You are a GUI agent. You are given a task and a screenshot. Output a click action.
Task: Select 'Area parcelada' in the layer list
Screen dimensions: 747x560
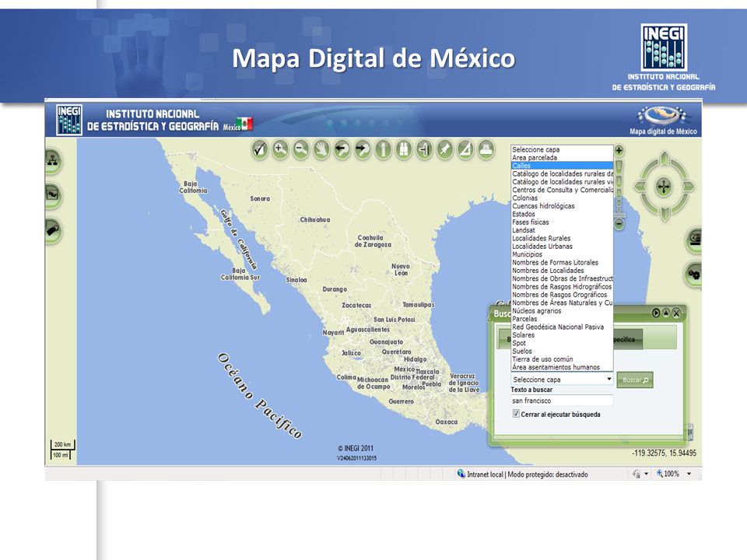(x=562, y=158)
